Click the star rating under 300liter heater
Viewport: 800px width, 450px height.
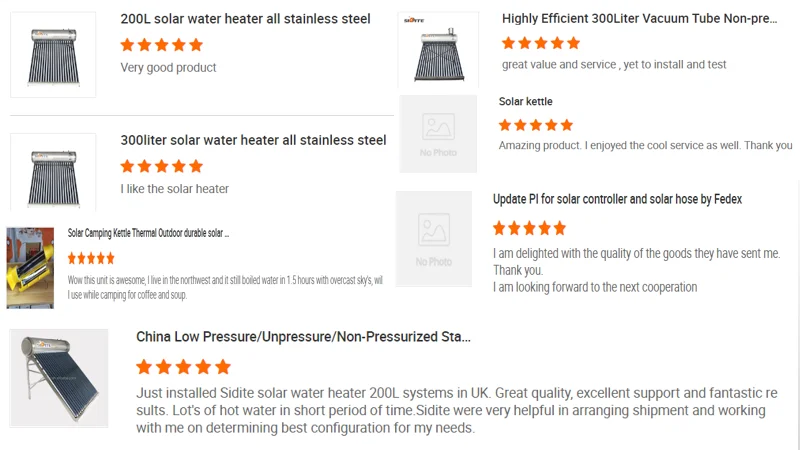(161, 166)
